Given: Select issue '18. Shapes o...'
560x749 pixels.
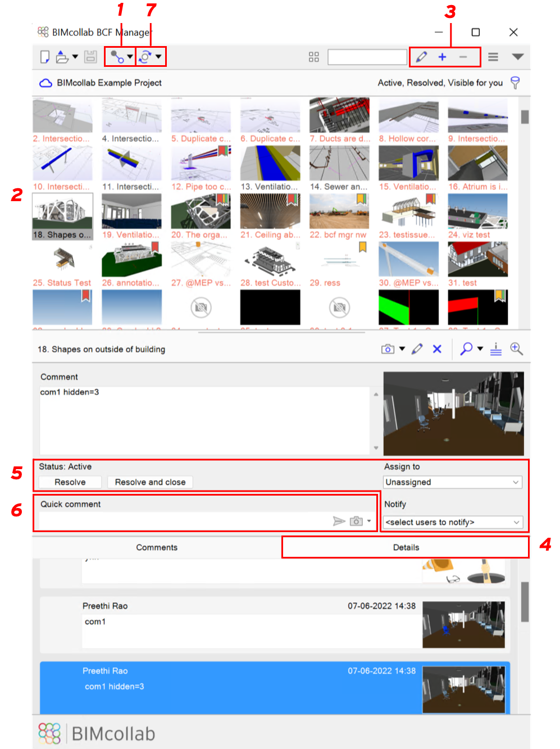Looking at the screenshot, I should [x=62, y=217].
